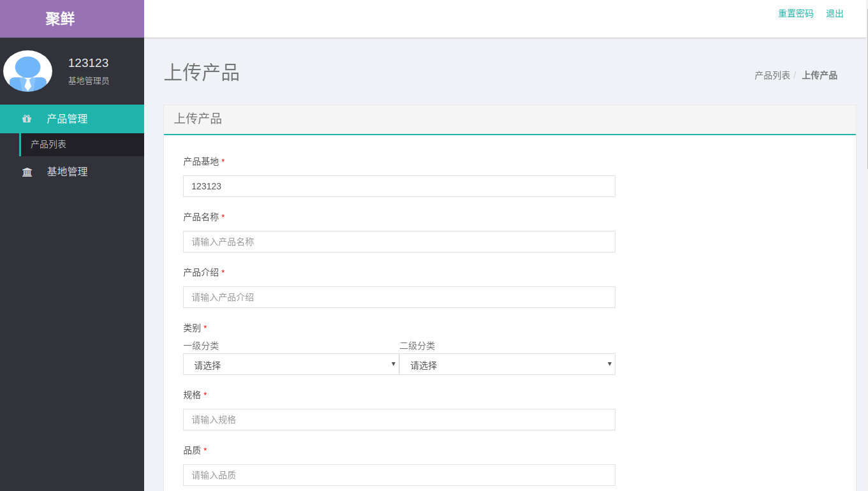Go to 产品列表 via breadcrumb
Image resolution: width=868 pixels, height=491 pixels.
(772, 75)
